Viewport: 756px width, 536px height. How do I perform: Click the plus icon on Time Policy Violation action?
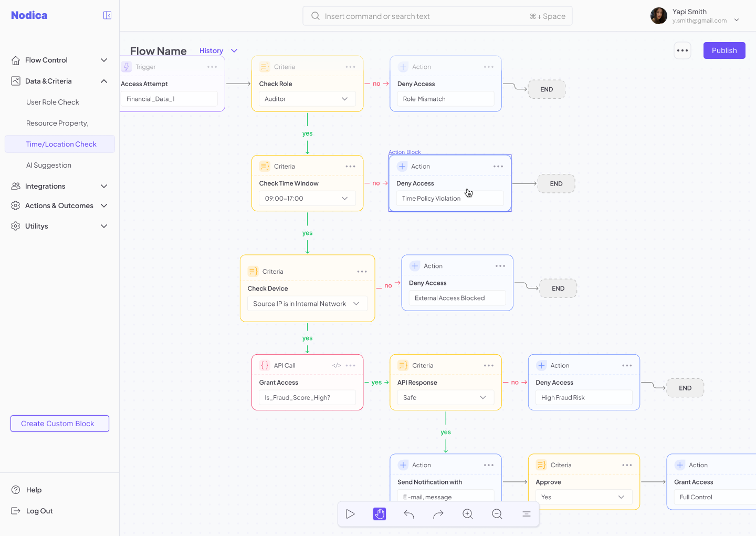402,166
